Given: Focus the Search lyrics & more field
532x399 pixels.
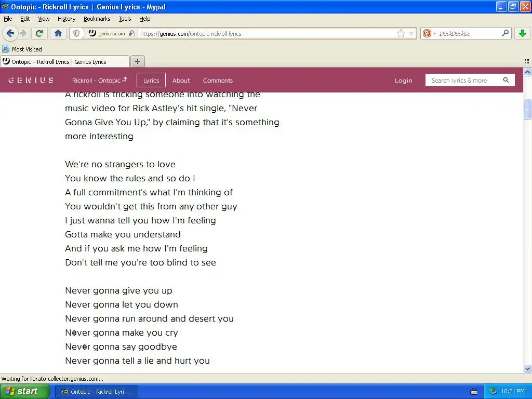Looking at the screenshot, I should (463, 81).
